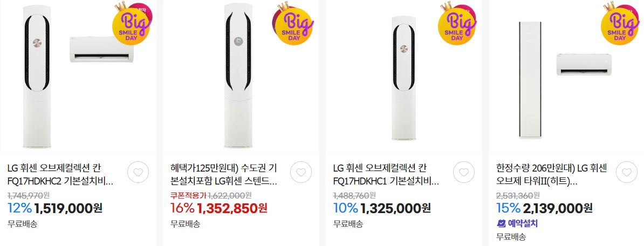Open the FQ17HDKHC2 product image

click(78, 77)
